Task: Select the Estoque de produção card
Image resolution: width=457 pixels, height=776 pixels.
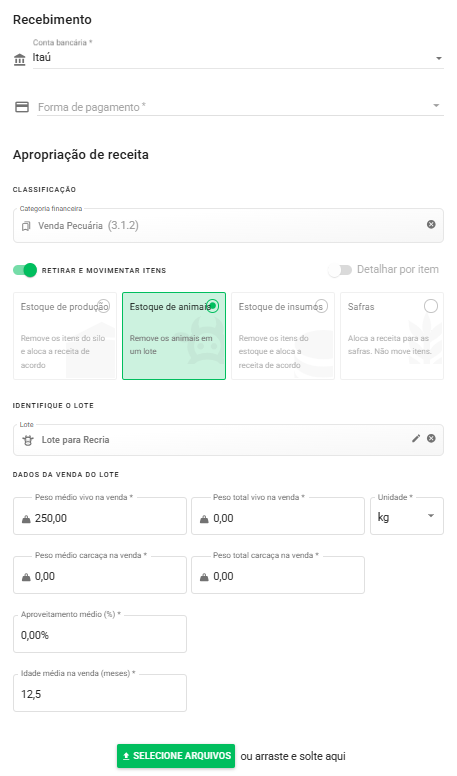Action: [x=65, y=336]
